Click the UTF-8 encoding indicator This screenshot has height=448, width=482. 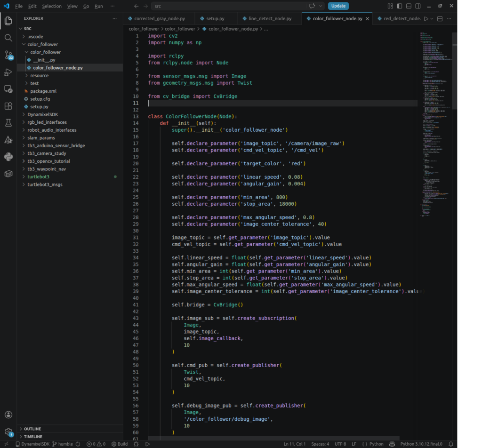[x=340, y=444]
